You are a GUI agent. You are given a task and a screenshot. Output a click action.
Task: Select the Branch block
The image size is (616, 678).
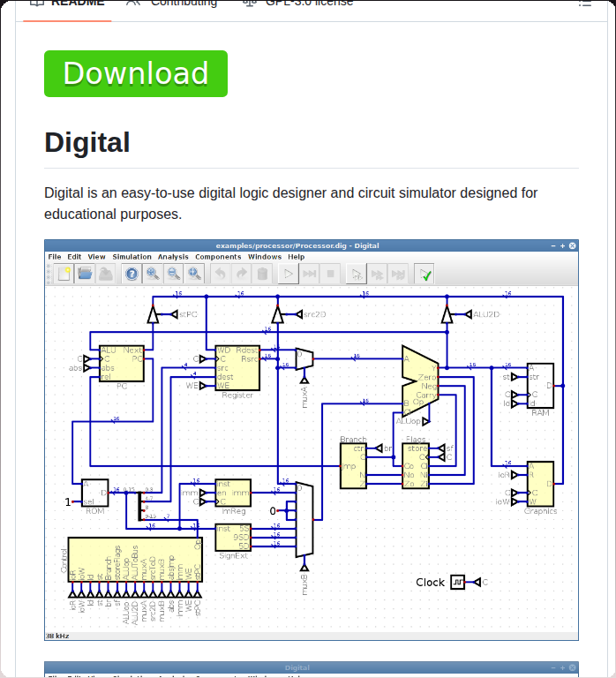point(353,466)
